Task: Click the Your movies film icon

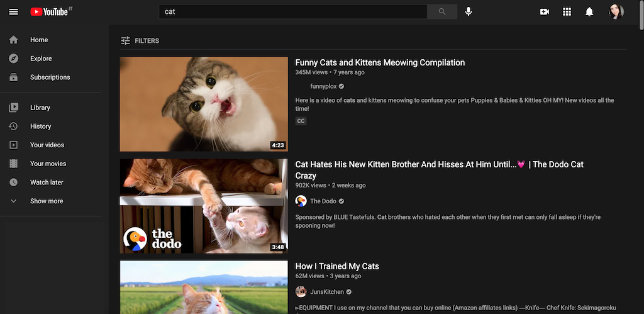Action: point(14,164)
